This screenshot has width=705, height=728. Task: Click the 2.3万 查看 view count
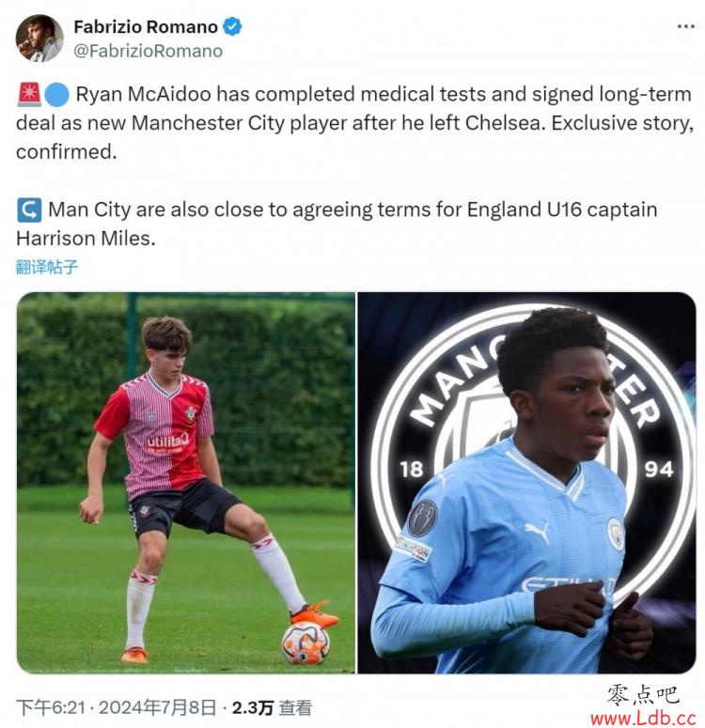pos(272,707)
